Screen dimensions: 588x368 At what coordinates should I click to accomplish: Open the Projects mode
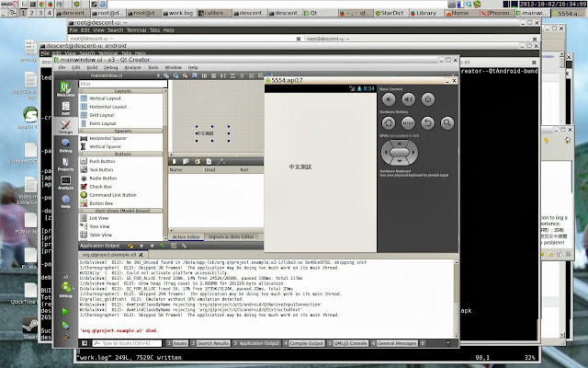coord(65,164)
